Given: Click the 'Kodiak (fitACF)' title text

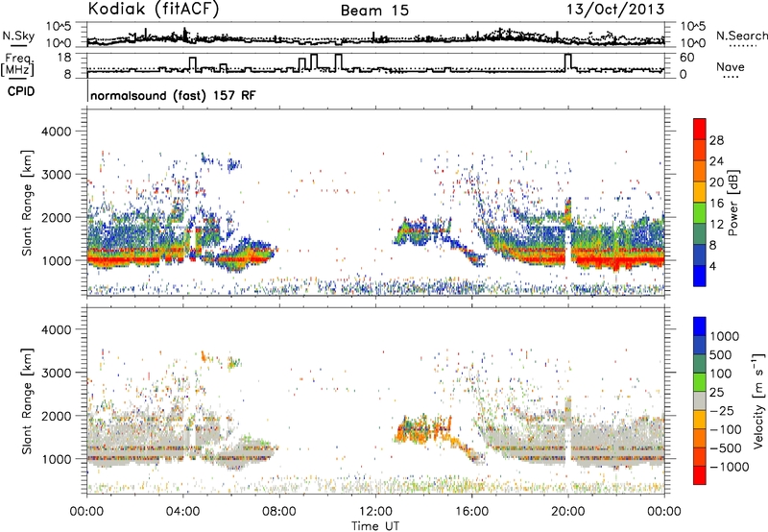Looking at the screenshot, I should point(154,10).
